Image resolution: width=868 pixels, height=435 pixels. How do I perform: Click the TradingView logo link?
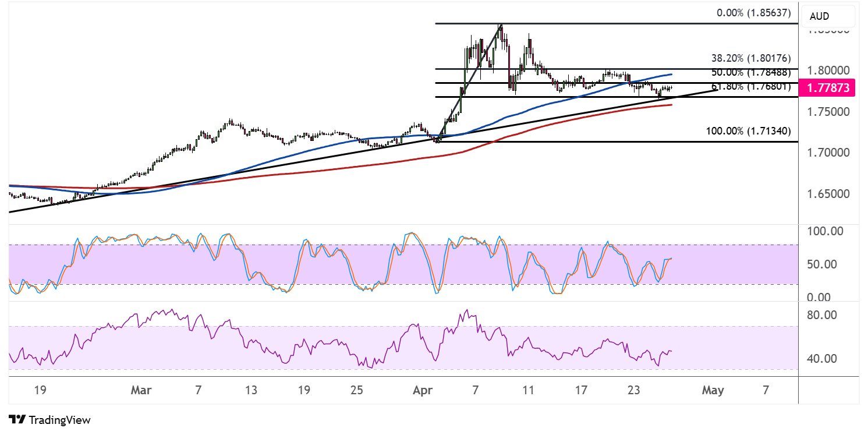pos(50,419)
